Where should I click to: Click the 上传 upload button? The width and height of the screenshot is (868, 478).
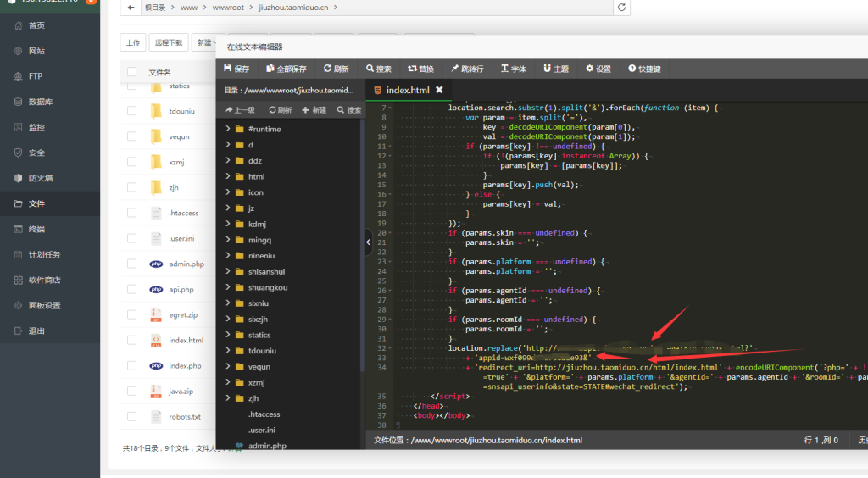(132, 42)
